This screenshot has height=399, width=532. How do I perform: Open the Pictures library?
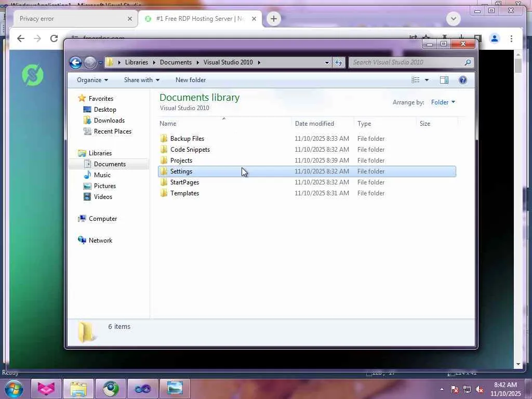click(105, 186)
